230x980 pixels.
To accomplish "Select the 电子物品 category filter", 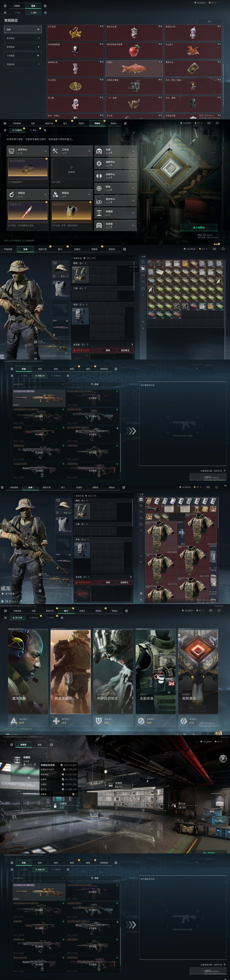I will 22,38.
